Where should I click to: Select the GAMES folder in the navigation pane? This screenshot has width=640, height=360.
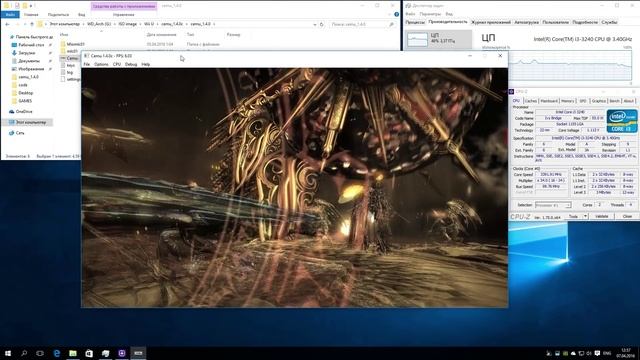point(25,101)
